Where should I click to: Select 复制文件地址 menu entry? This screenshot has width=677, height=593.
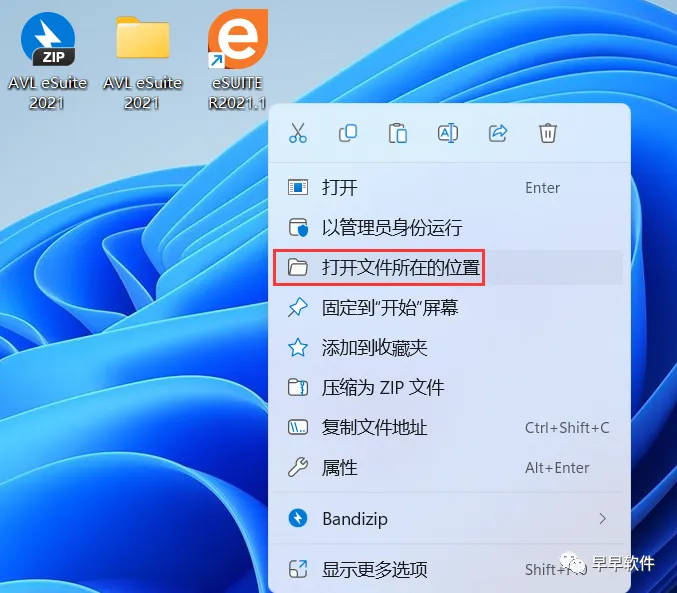(x=449, y=428)
